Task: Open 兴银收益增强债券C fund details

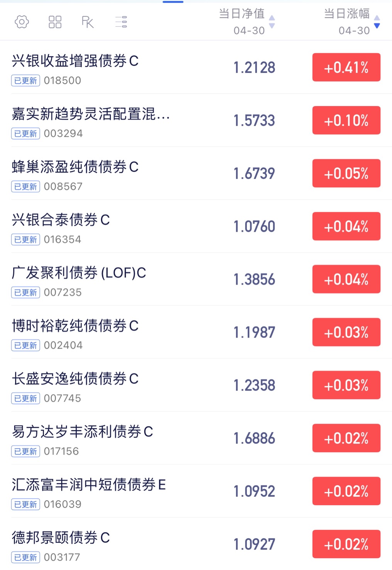Action: [196, 67]
